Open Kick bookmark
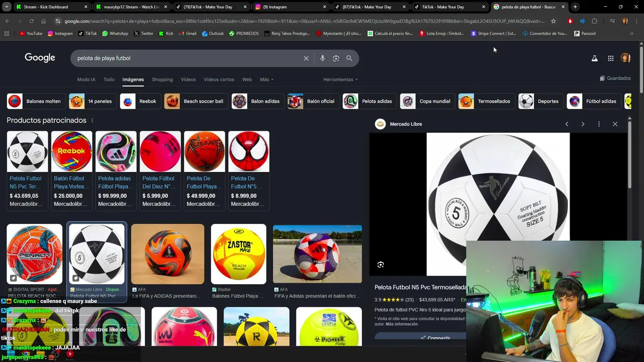Screen dimensions: 644x362 point(166,34)
